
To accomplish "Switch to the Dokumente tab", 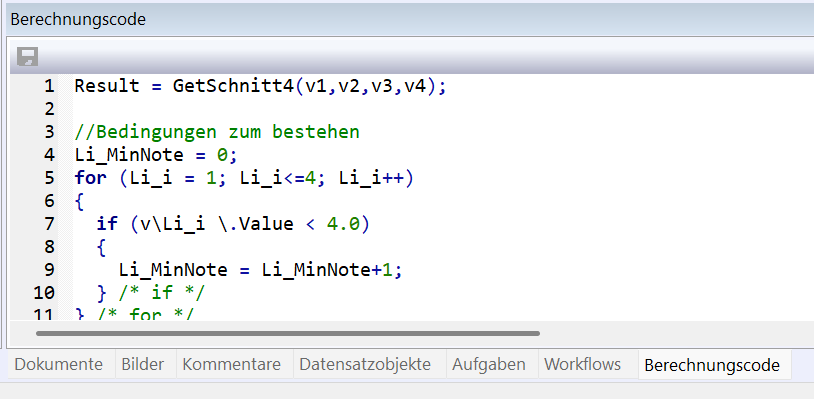I will [x=59, y=364].
